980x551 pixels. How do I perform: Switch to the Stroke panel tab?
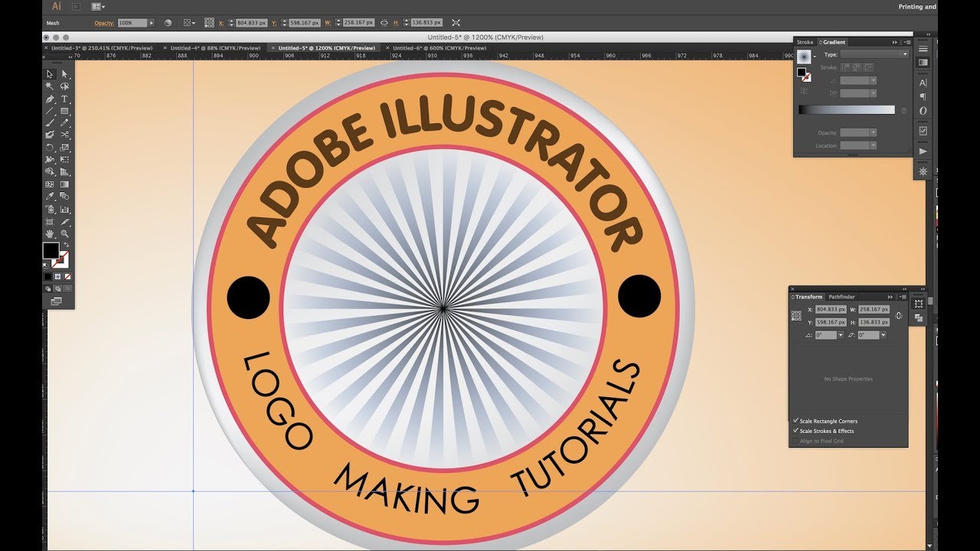pos(805,42)
